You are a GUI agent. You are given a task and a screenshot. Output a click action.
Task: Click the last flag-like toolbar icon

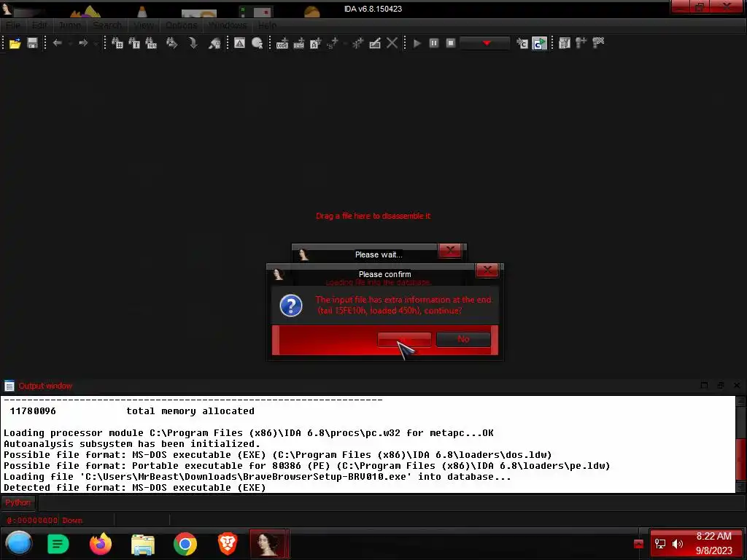point(598,43)
